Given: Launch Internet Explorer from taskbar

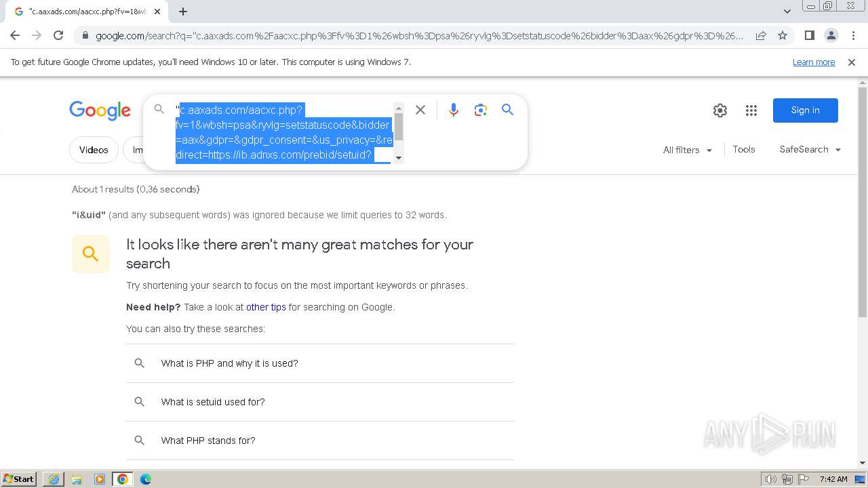Looking at the screenshot, I should pos(54,479).
